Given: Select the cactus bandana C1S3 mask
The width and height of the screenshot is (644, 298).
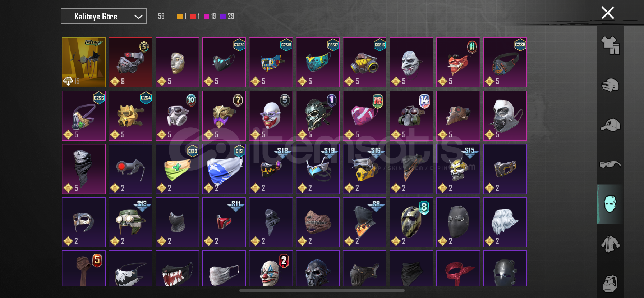Looking at the screenshot, I should pos(177,169).
